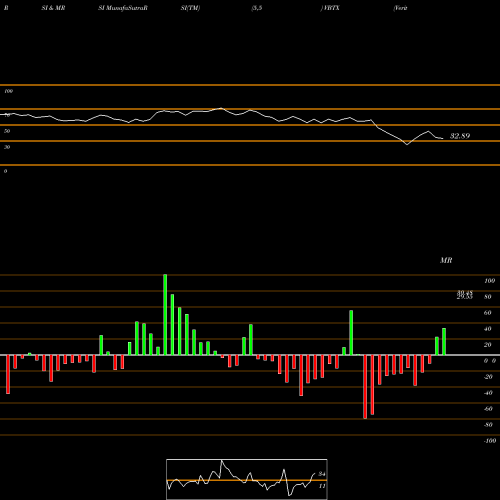Click the MR axis label 60
Viewport: 500px width, 500px height.
point(488,313)
